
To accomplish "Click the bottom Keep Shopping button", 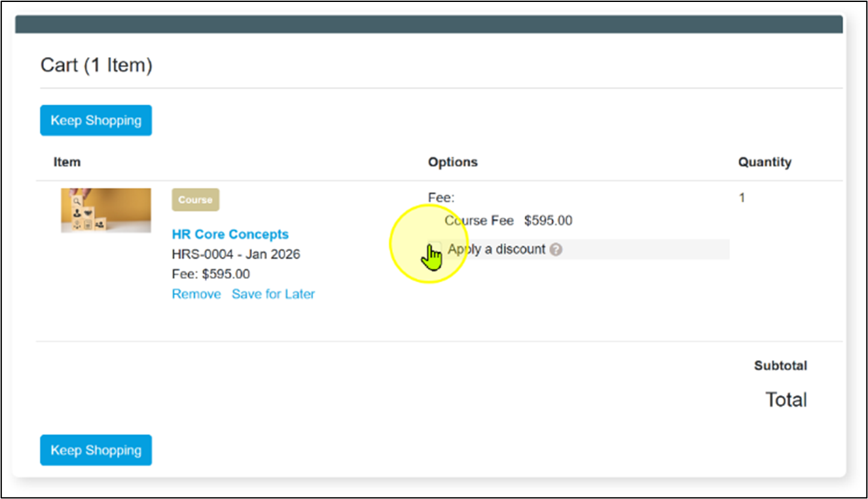I will [x=96, y=451].
